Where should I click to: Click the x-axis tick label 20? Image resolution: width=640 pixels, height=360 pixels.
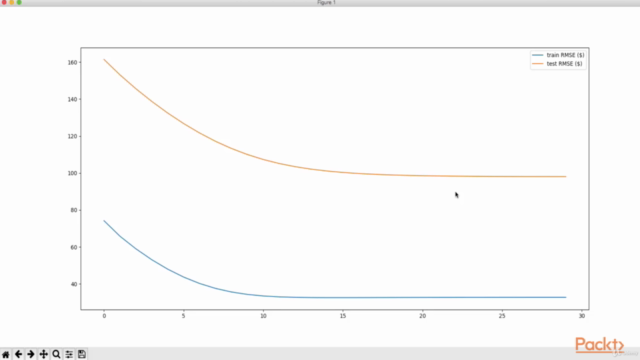click(422, 316)
